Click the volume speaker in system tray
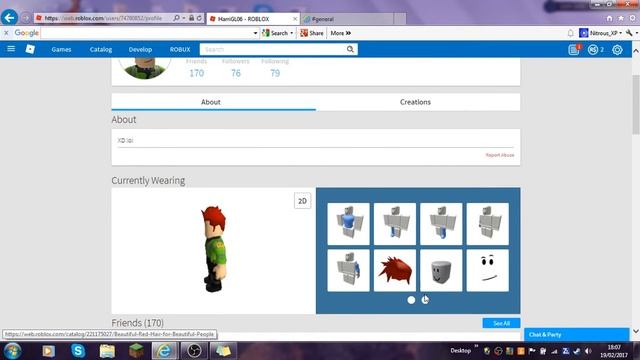 click(588, 351)
